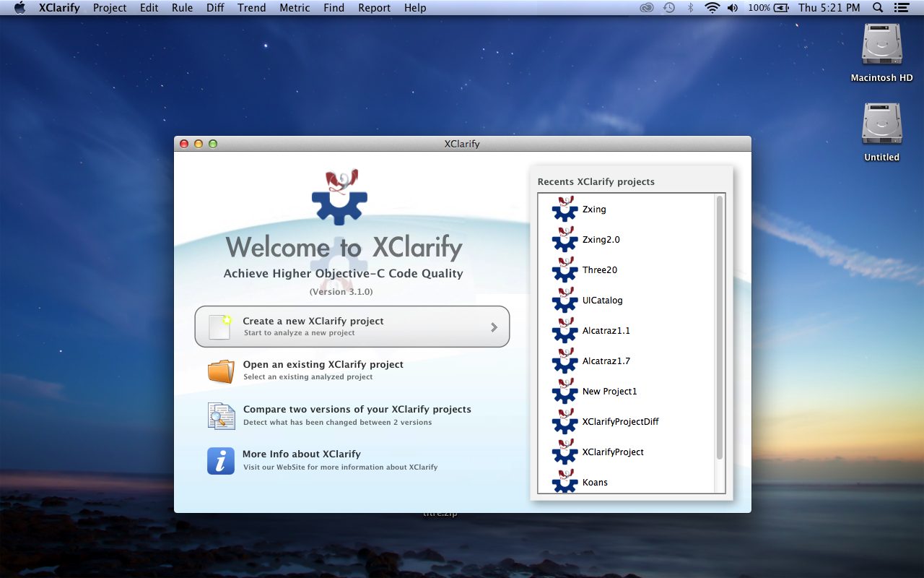Select Alcatraz1.1 in recent projects
Viewport: 924px width, 578px height.
606,331
